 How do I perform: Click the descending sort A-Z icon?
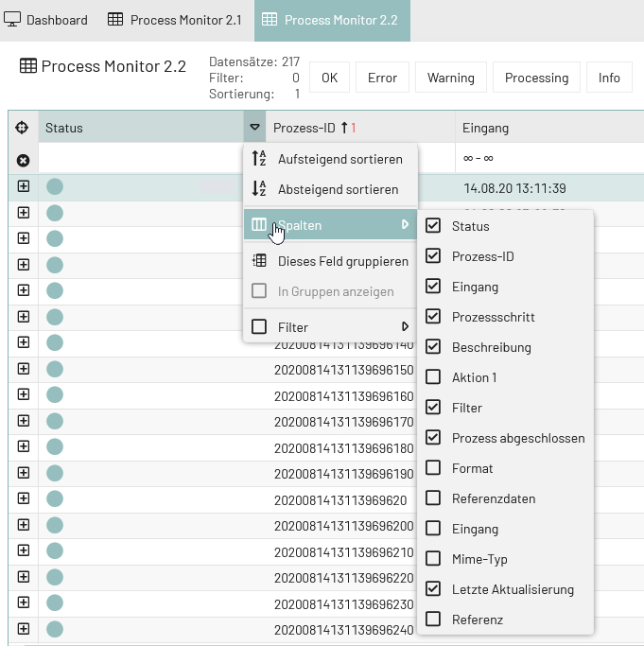click(259, 188)
